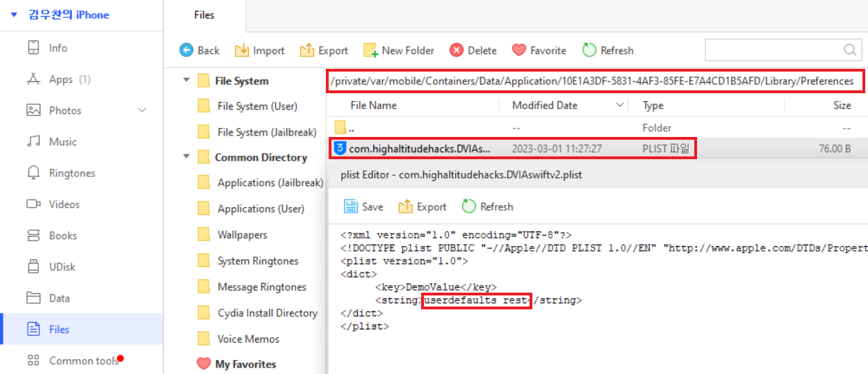Select the Files sidebar item
The height and width of the screenshot is (374, 868).
82,330
